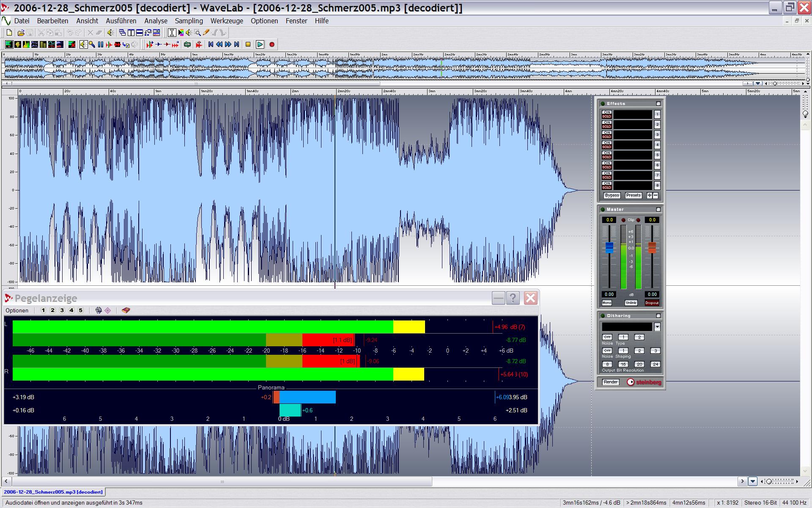Select Pegelanzeige preset 1
This screenshot has height=508, width=812.
pos(43,310)
